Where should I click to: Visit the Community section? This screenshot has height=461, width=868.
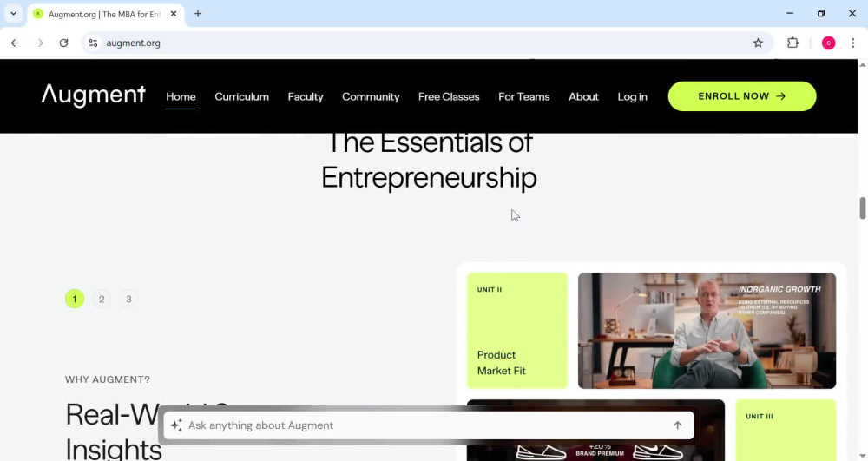371,97
